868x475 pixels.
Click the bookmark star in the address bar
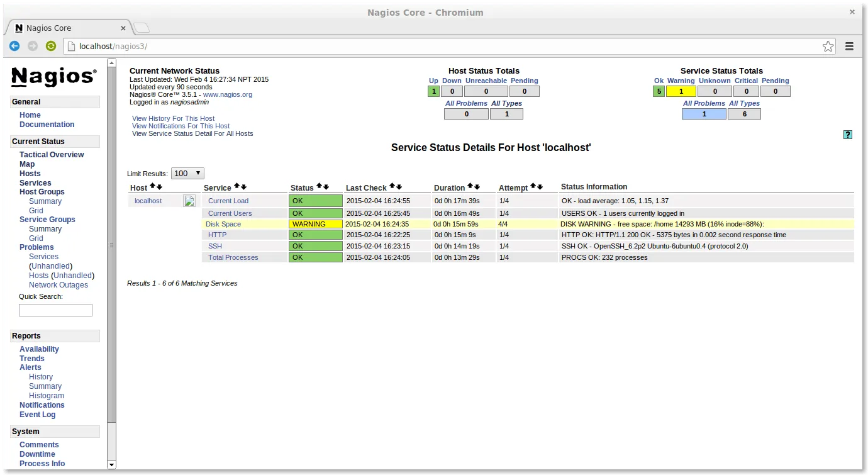point(828,46)
